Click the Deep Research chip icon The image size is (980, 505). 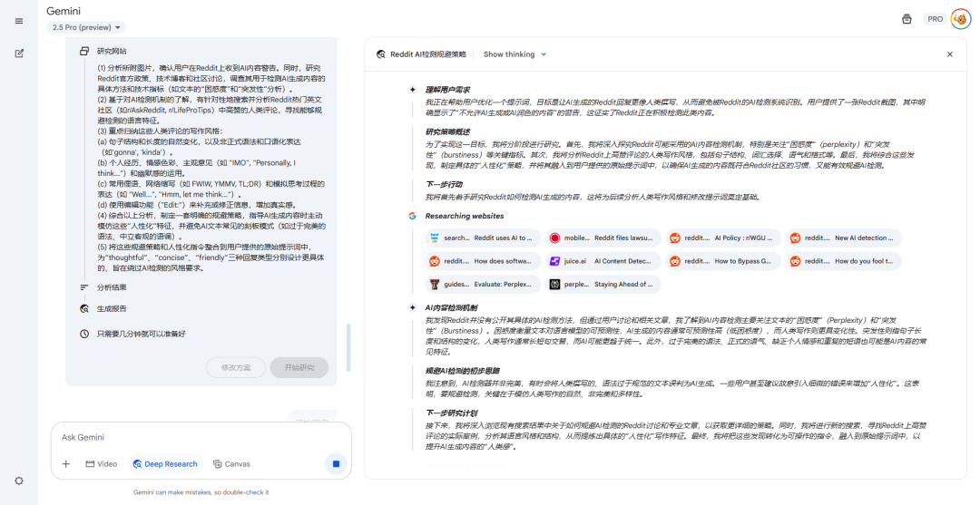[138, 464]
